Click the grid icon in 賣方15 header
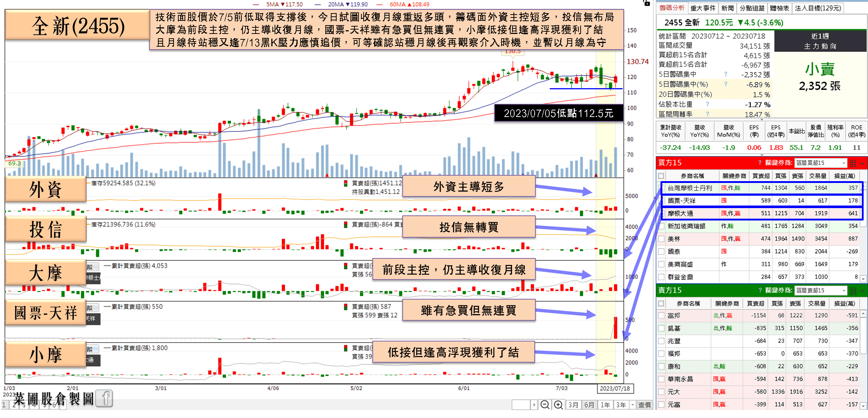 point(853,290)
